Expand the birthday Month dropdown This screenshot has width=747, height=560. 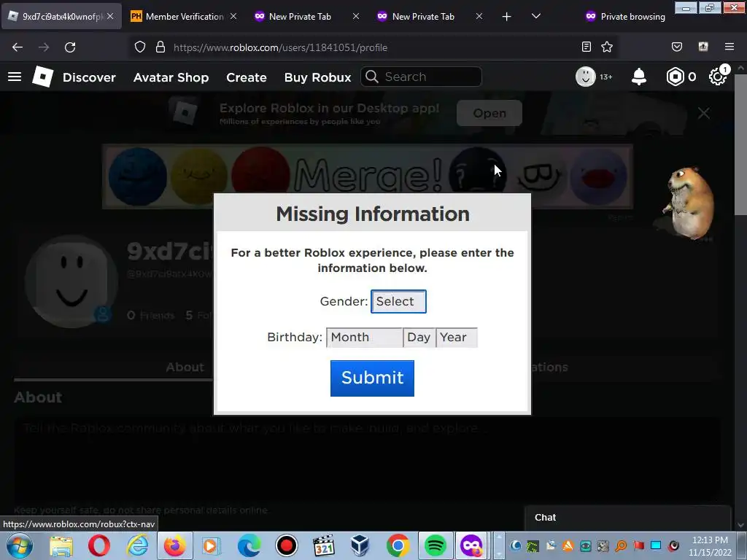click(365, 337)
